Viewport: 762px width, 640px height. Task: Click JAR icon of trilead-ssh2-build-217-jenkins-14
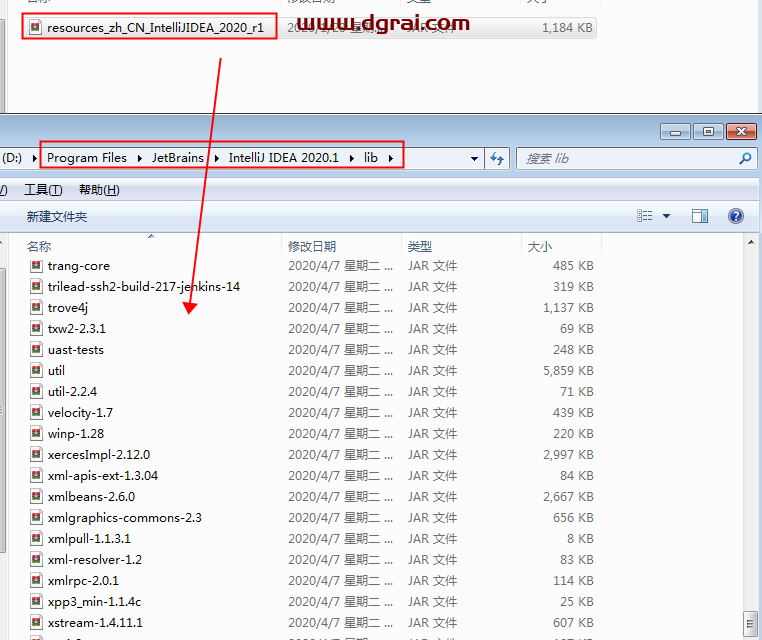coord(36,286)
